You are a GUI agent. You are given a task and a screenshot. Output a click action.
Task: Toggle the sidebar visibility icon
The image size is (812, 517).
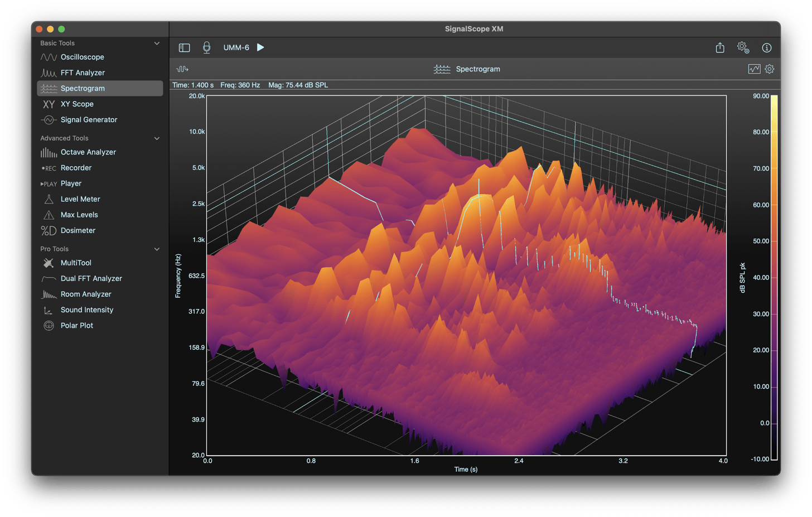184,48
